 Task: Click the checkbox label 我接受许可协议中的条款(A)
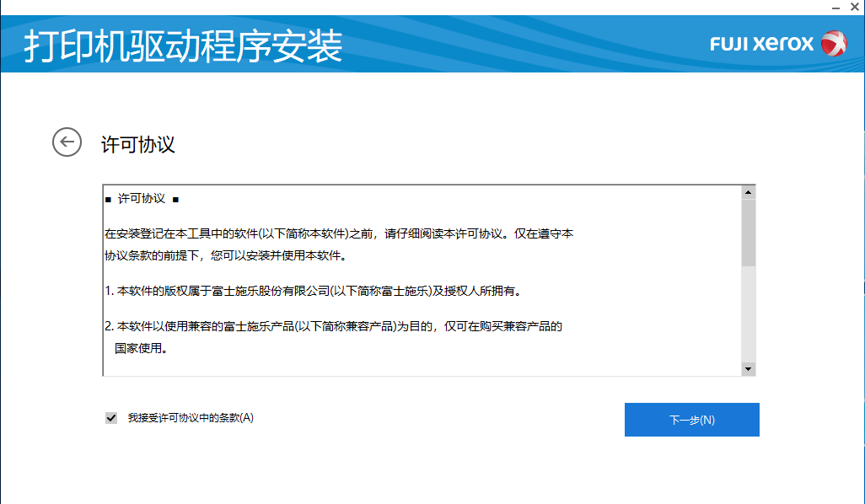pos(190,416)
